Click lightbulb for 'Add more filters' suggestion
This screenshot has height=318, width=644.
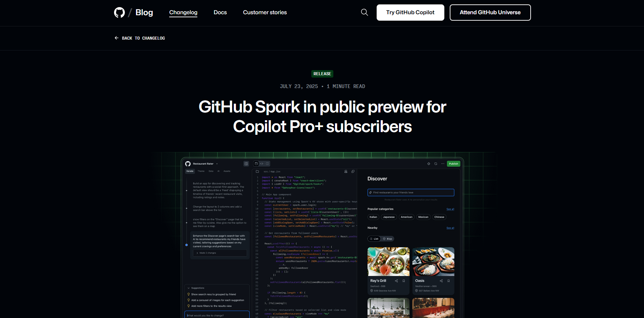188,306
